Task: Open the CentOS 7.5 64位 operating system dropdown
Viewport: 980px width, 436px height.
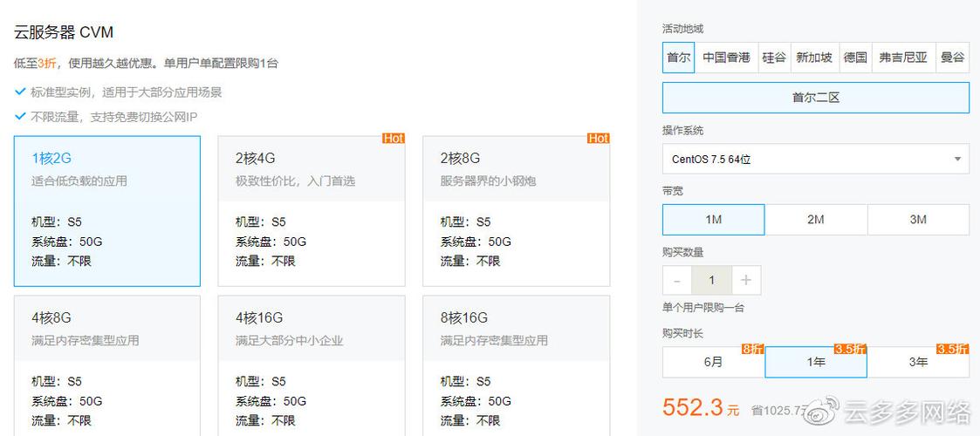Action: coord(816,160)
